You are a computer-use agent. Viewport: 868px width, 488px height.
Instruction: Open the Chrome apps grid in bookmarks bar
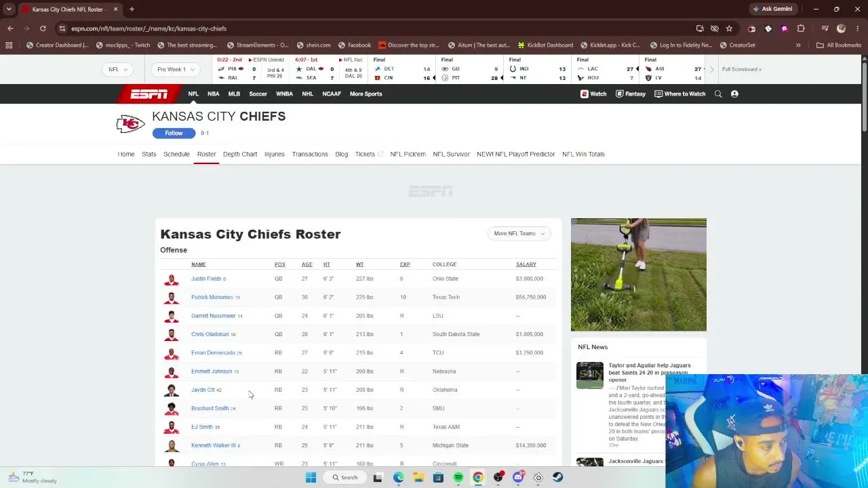coord(9,45)
